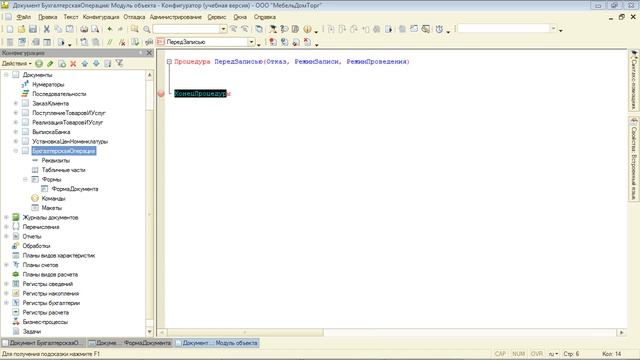Add comment using the // icon

109,42
